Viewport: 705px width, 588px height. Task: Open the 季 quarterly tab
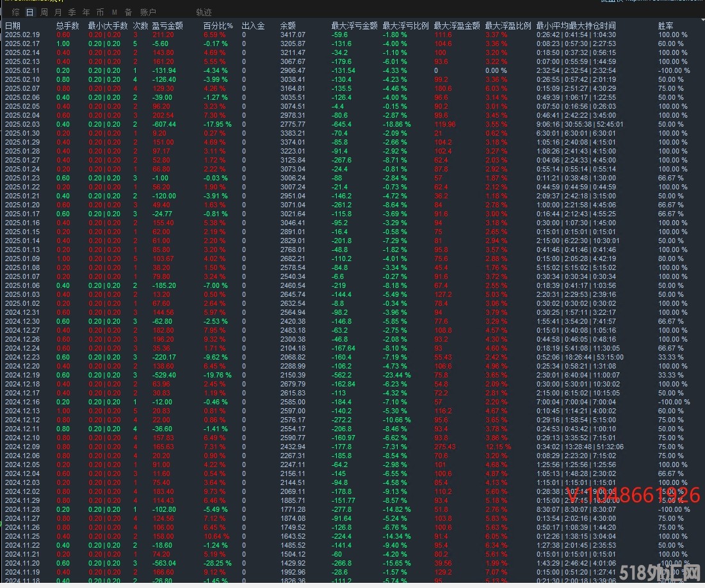point(72,12)
